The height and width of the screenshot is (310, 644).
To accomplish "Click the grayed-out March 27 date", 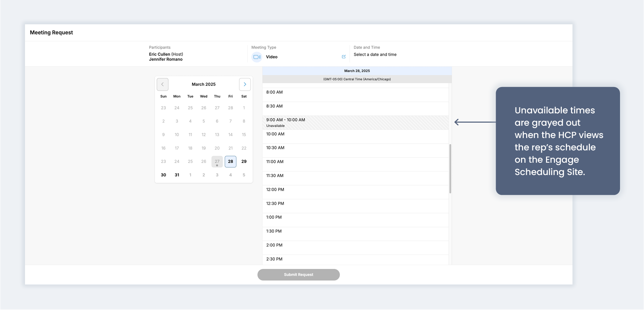I will click(x=217, y=162).
